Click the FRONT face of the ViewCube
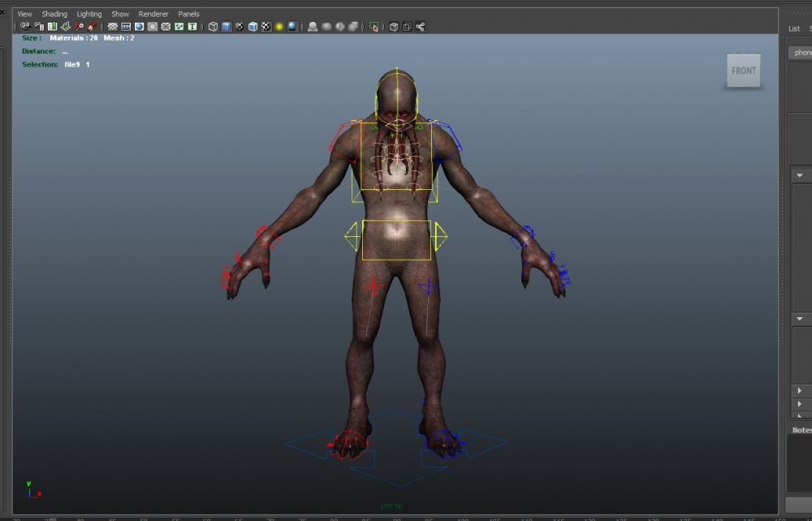The height and width of the screenshot is (521, 812). [x=743, y=71]
